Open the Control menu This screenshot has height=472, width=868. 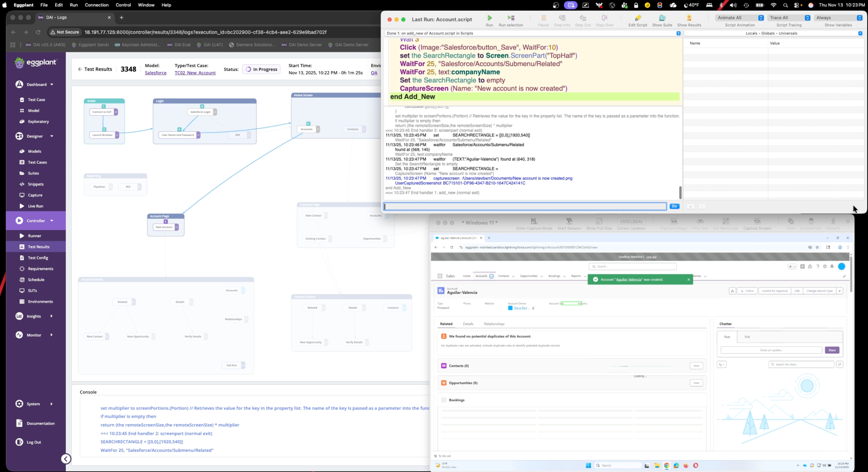[123, 5]
